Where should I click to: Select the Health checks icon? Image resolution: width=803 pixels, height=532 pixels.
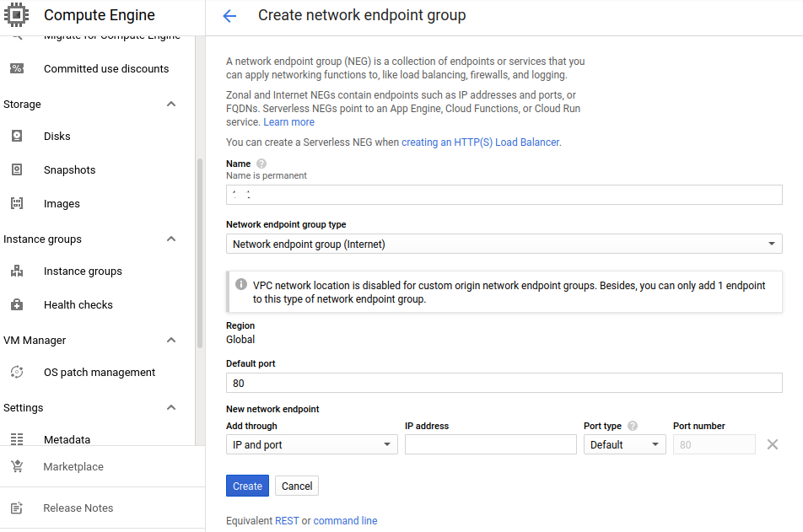[18, 304]
